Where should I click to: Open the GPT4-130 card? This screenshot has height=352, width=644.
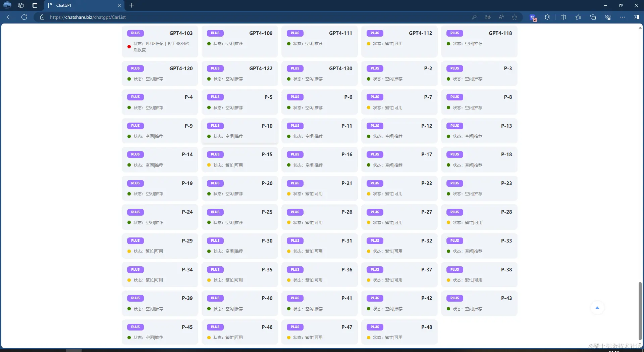(320, 73)
